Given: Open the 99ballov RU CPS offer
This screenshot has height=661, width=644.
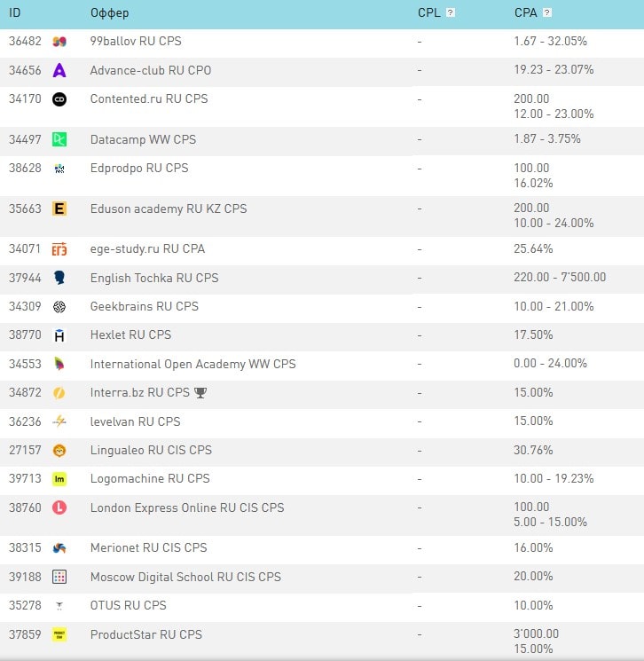Looking at the screenshot, I should 136,41.
